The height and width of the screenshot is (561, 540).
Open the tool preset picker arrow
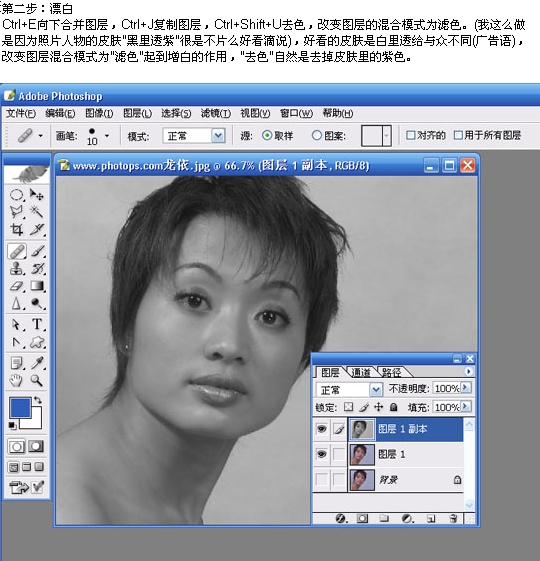[x=40, y=136]
